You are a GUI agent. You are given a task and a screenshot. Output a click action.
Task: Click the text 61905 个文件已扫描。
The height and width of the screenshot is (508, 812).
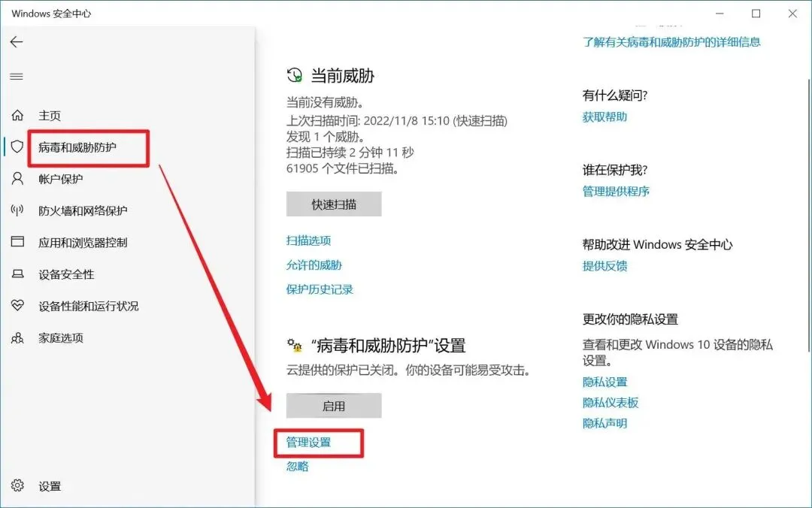click(342, 168)
